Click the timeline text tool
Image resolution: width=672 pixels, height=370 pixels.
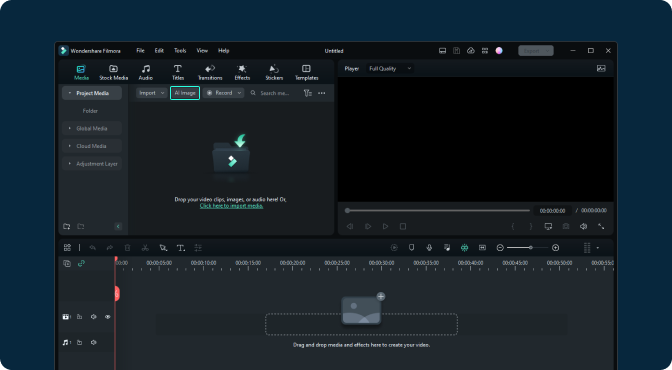click(181, 247)
